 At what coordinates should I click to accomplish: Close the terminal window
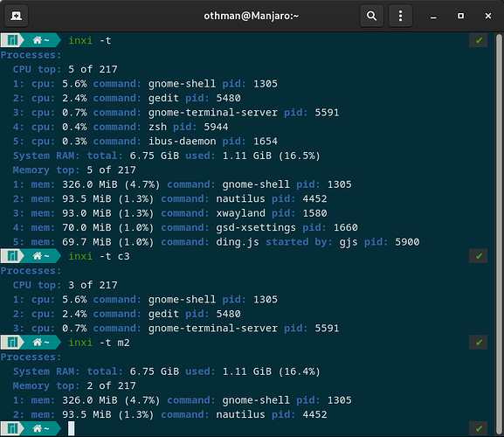point(488,16)
